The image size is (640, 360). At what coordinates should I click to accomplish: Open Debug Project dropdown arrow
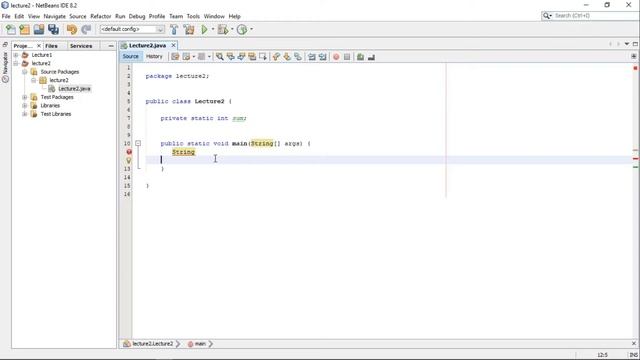click(x=232, y=29)
